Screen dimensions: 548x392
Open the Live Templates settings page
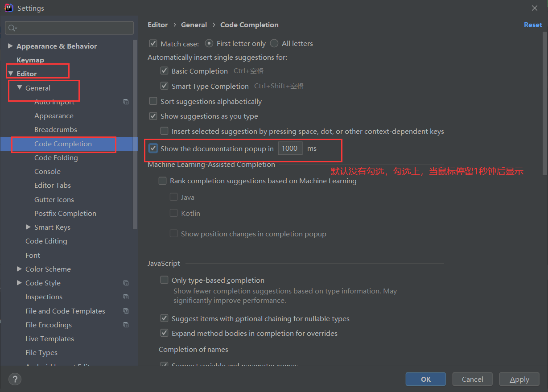[x=49, y=338]
